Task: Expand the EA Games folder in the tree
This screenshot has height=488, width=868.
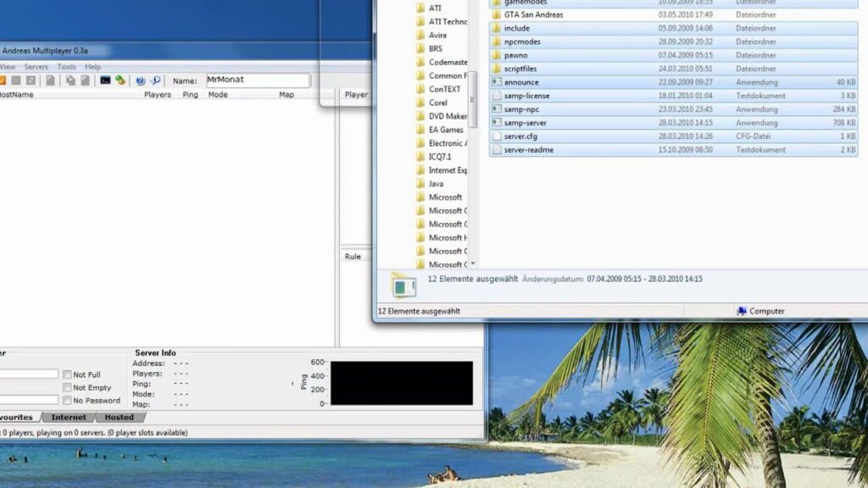Action: pyautogui.click(x=444, y=130)
